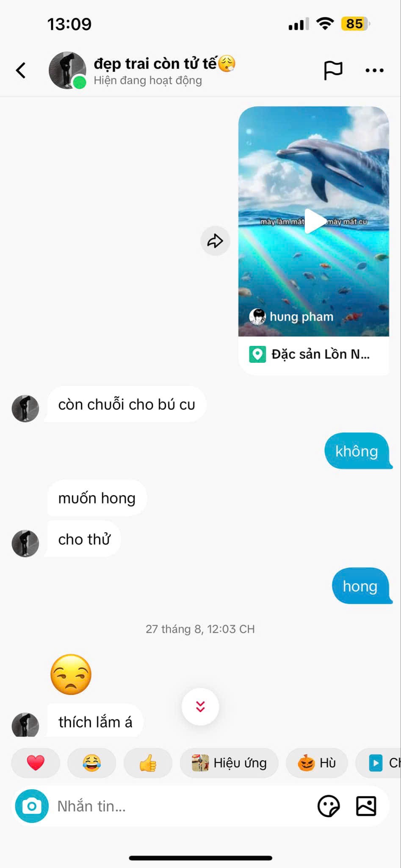Select the Hiệu ứng effects chip

[x=229, y=763]
